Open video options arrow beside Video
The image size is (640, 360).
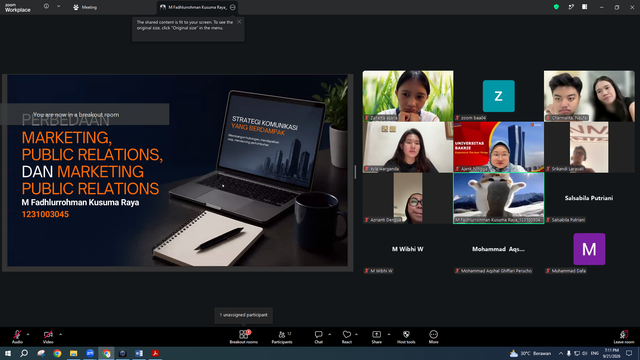[60, 334]
